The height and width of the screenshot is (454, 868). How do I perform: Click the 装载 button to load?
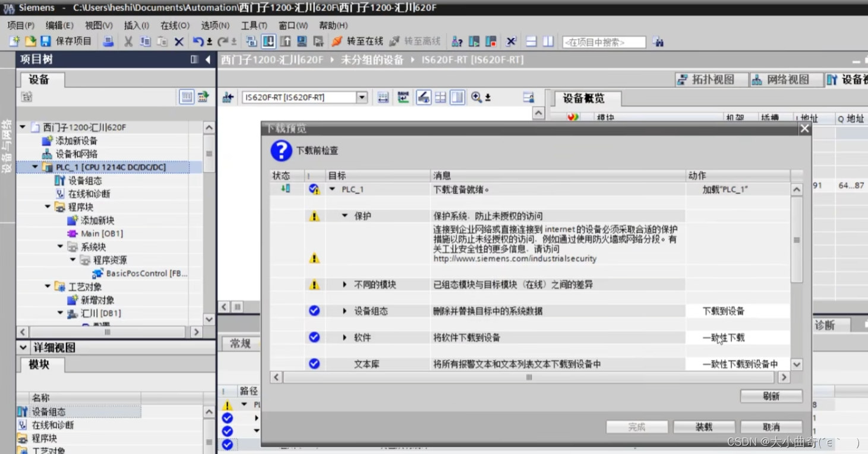coord(704,427)
